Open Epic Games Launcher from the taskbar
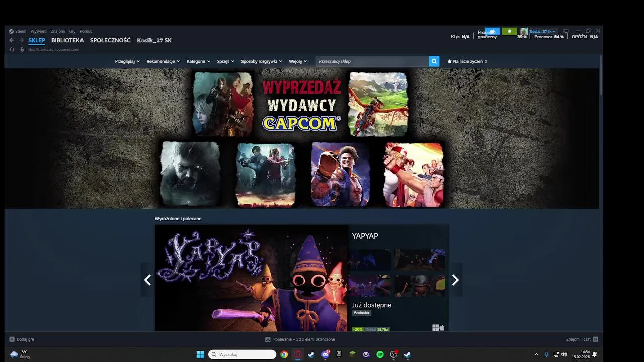This screenshot has width=644, height=362. [339, 354]
